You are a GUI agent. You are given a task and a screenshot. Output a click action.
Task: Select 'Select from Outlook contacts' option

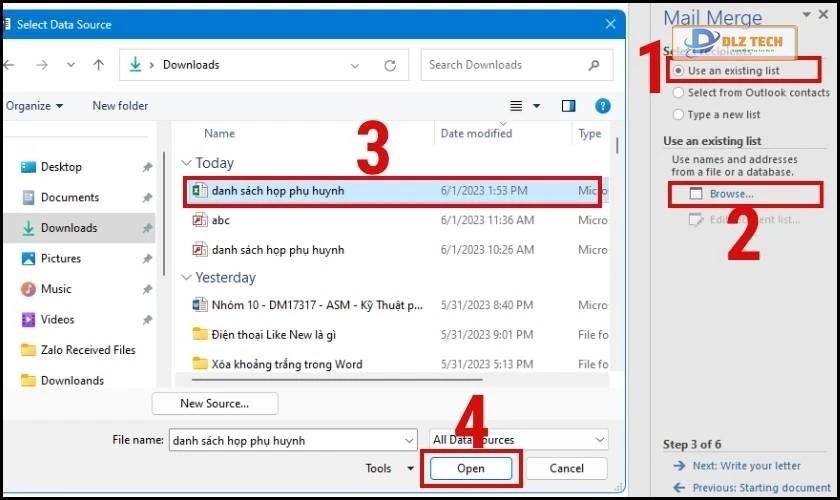pyautogui.click(x=680, y=93)
